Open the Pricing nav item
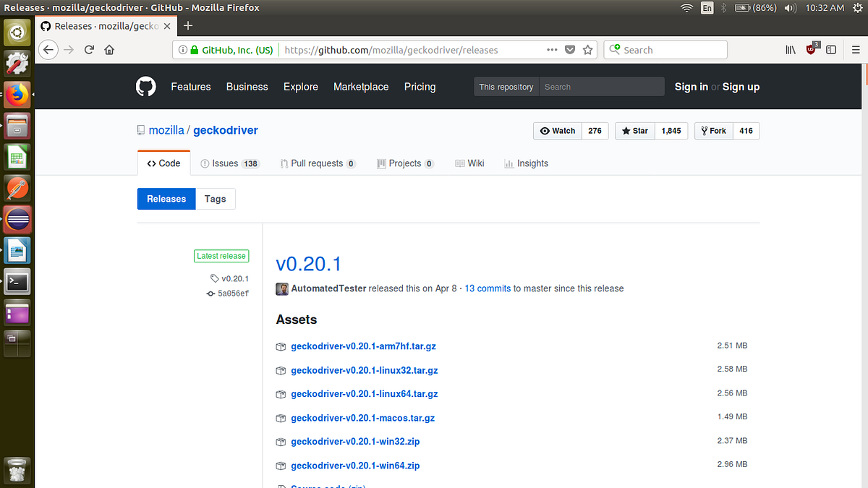This screenshot has width=868, height=488. click(420, 87)
